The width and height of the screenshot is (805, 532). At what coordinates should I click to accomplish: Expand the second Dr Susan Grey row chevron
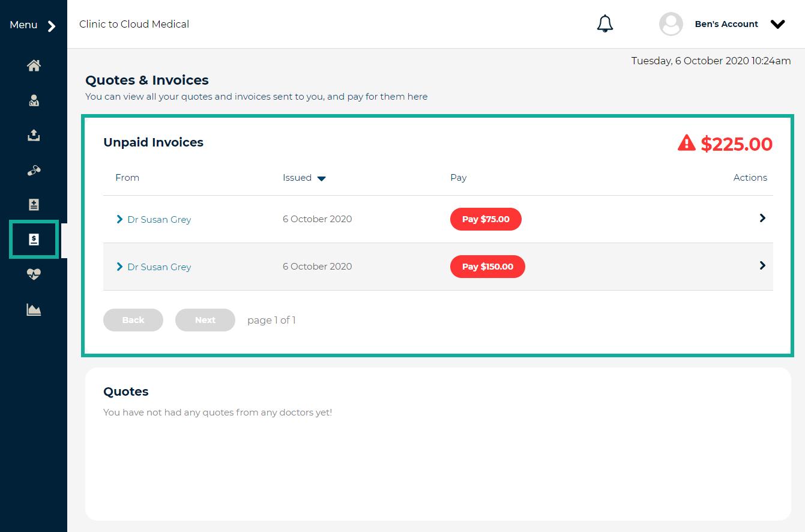pyautogui.click(x=119, y=267)
